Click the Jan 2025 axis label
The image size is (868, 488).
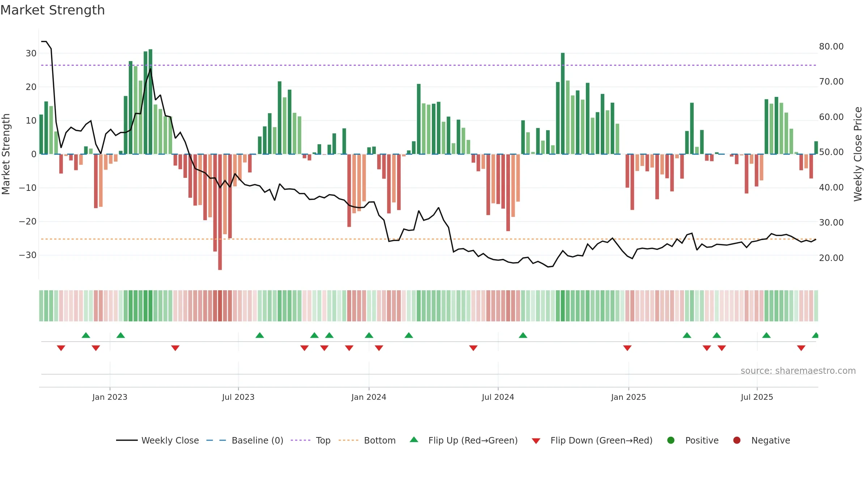pos(629,397)
